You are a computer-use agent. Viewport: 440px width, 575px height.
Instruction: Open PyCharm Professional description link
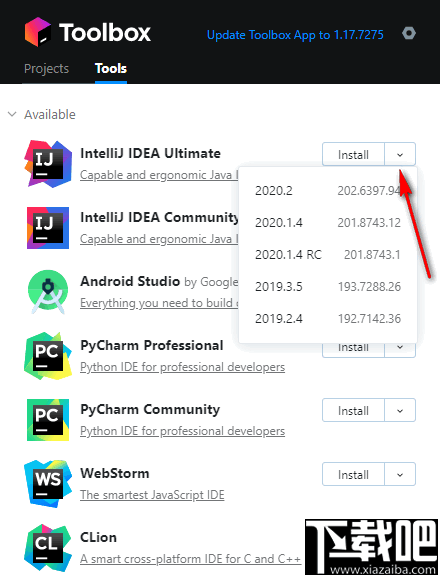(182, 367)
